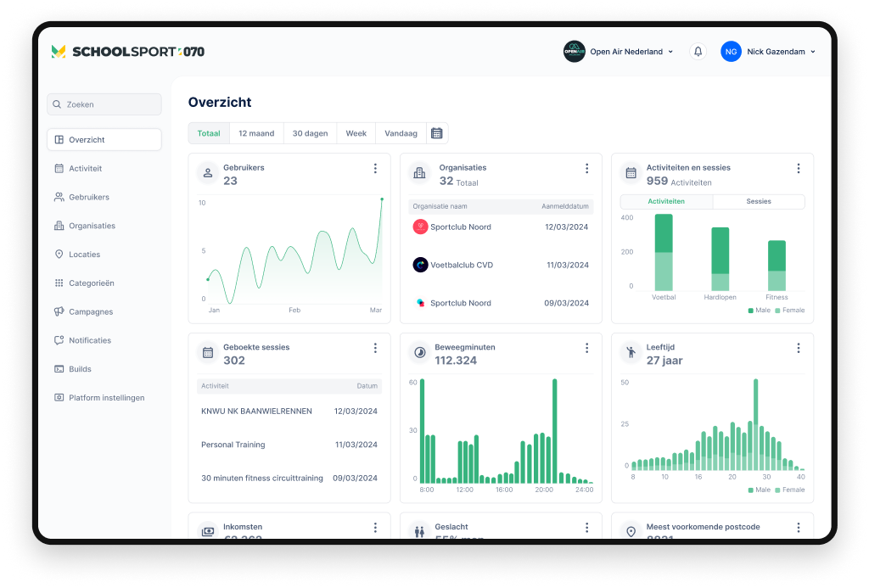Open Voetbalclub CVD organisation row
The width and height of the screenshot is (869, 588).
pyautogui.click(x=501, y=265)
